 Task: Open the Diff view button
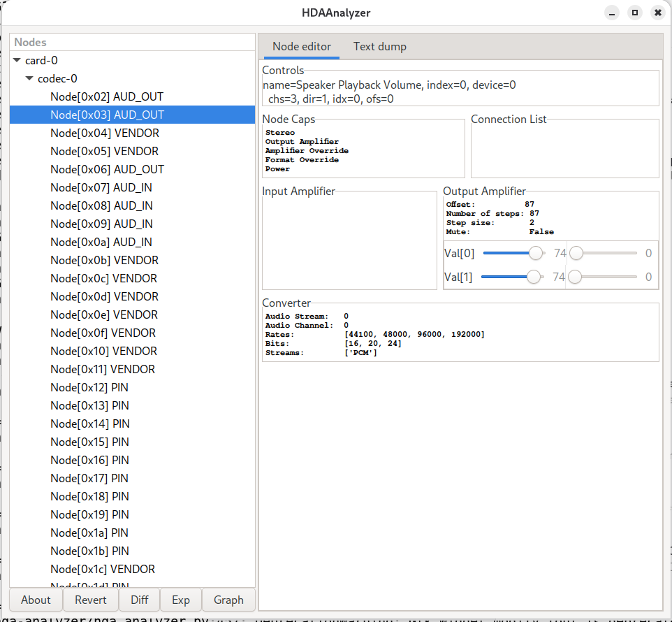[139, 600]
